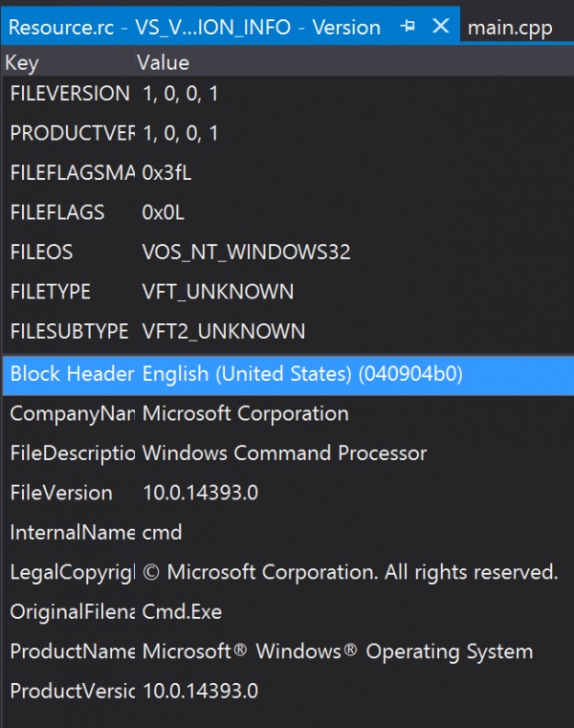This screenshot has height=728, width=574.
Task: Select the FILEVERSION row value
Action: (x=180, y=94)
